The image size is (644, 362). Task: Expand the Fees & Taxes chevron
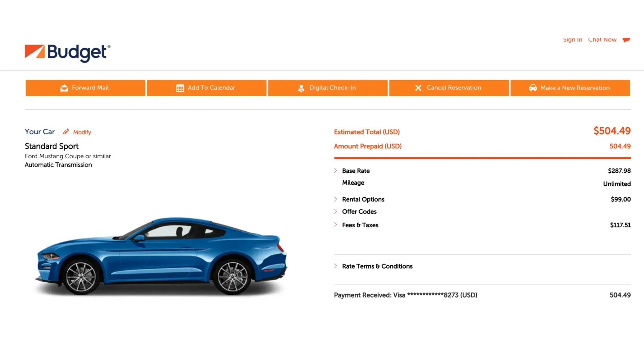pos(335,225)
